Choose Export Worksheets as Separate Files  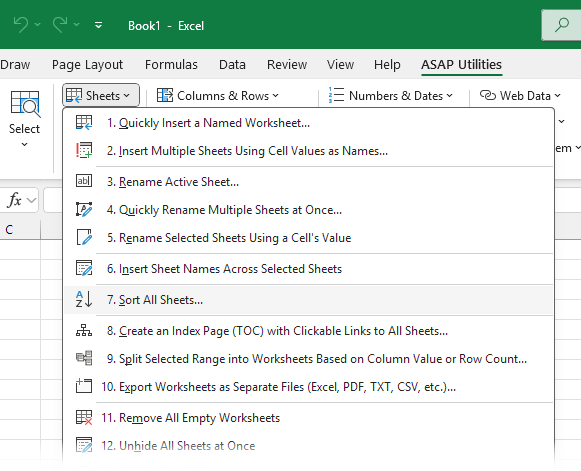[308, 387]
